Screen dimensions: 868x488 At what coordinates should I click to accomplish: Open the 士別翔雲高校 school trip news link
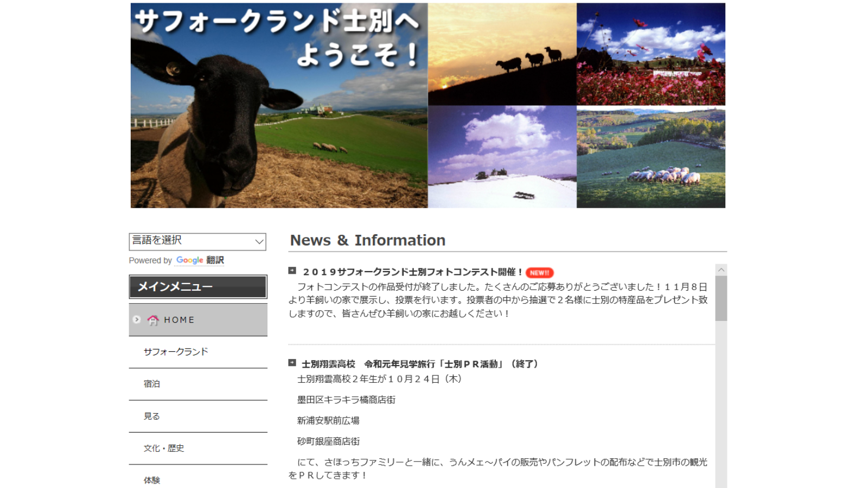(x=419, y=364)
